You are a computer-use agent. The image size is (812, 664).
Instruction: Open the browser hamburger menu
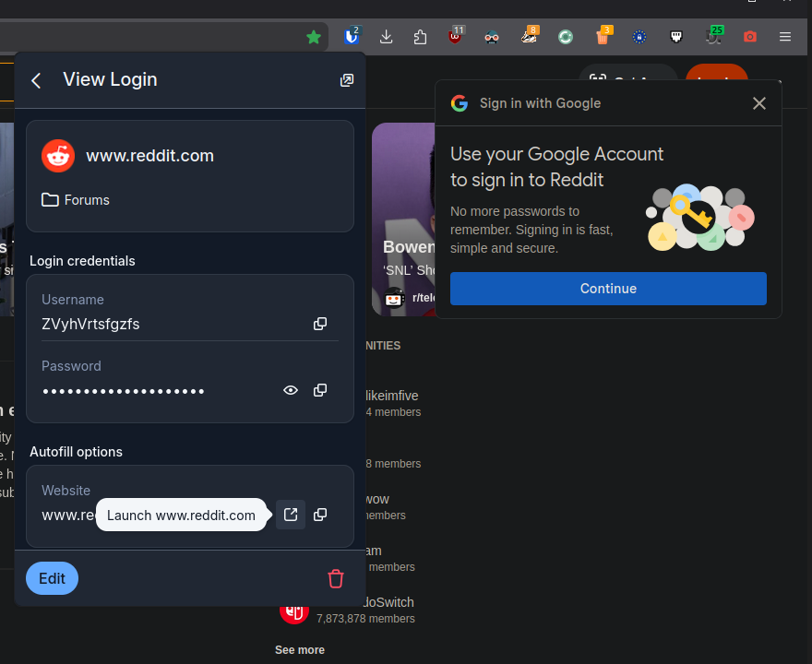tap(785, 37)
